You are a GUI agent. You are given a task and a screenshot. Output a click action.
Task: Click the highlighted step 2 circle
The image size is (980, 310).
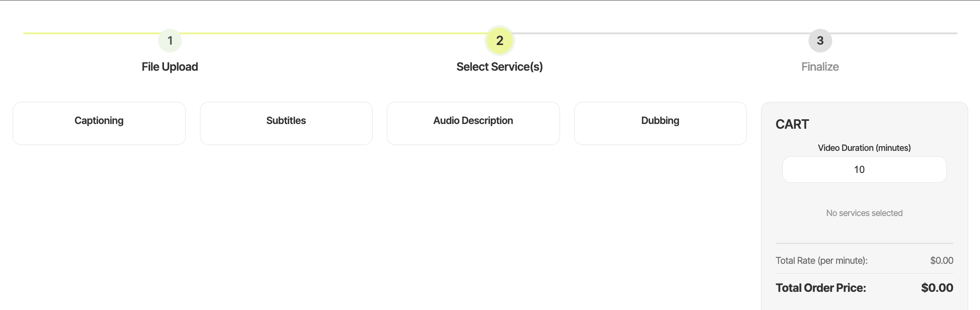[x=499, y=40]
